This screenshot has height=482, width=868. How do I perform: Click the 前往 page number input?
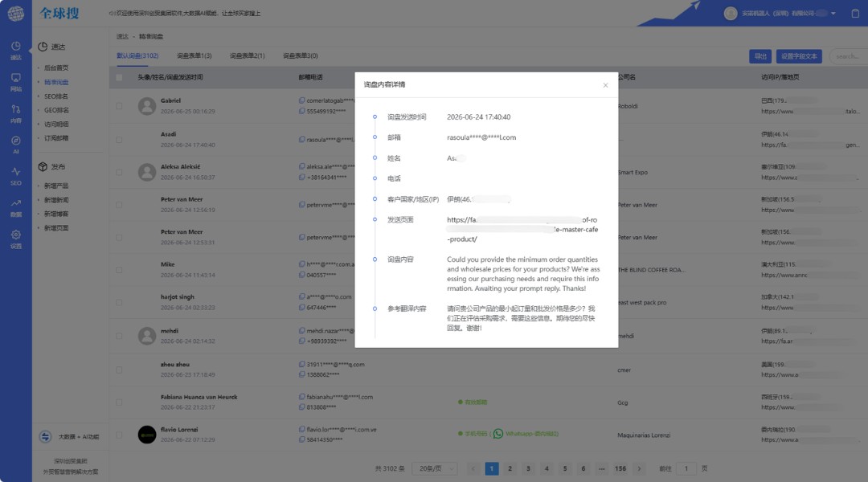(x=686, y=468)
